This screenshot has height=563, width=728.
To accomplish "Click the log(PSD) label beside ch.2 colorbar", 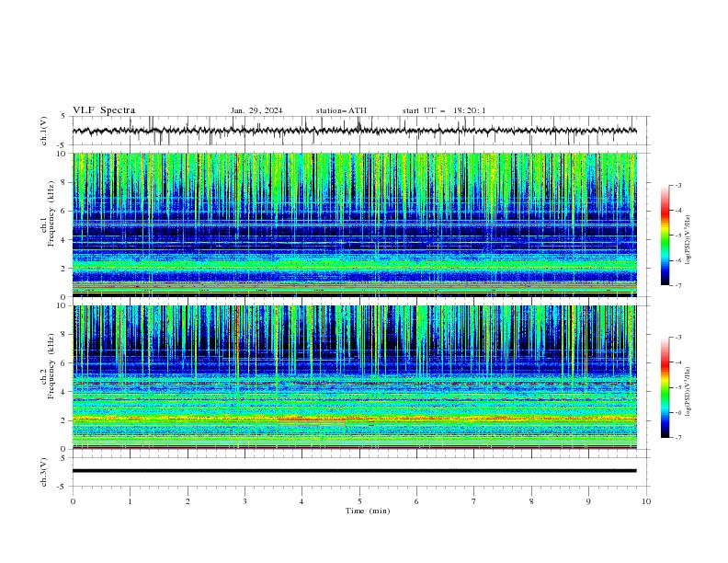I will click(x=688, y=392).
